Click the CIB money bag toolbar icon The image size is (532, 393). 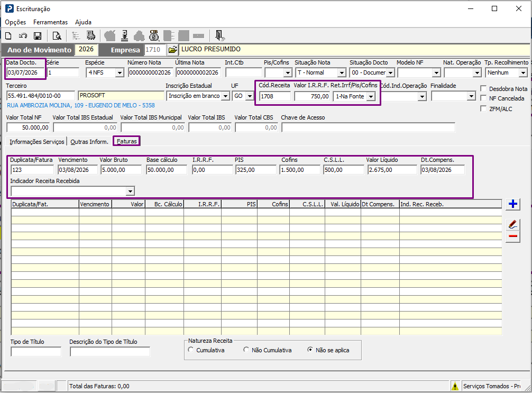pyautogui.click(x=154, y=35)
